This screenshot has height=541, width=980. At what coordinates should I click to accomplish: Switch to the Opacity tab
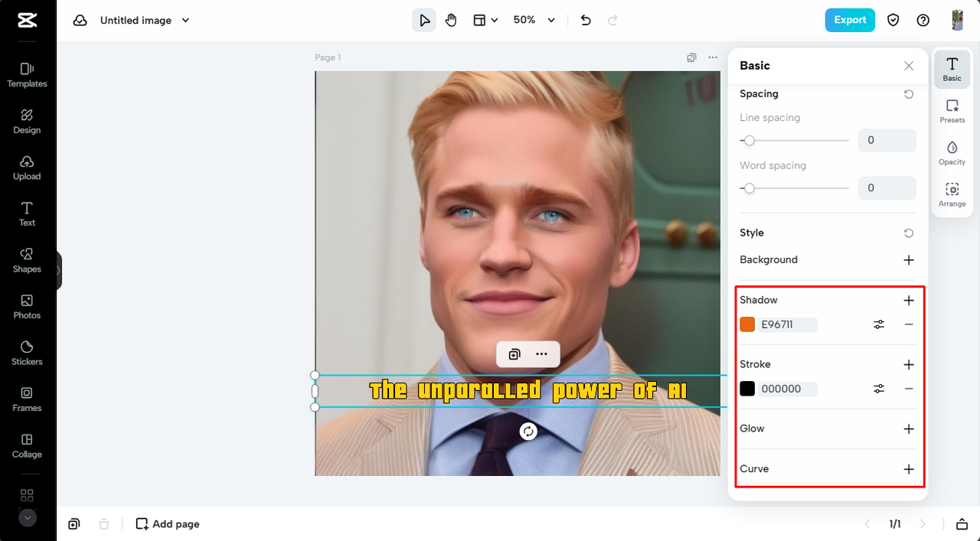pyautogui.click(x=952, y=153)
